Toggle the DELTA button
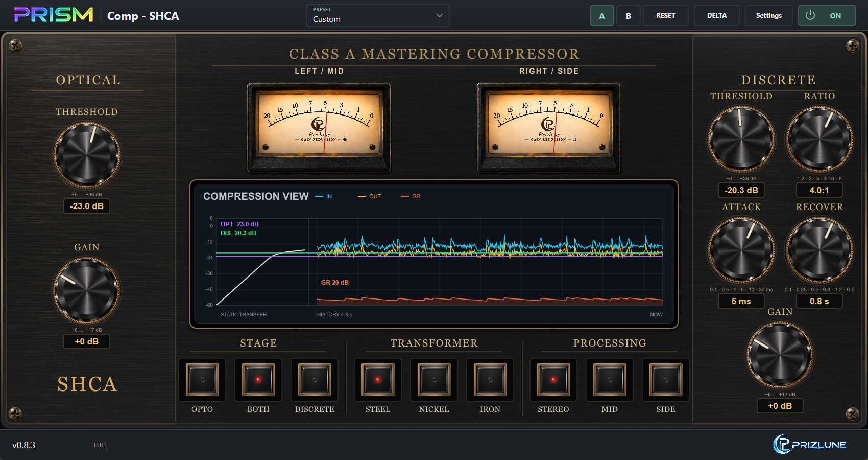Screen dimensions: 868x460 click(717, 15)
